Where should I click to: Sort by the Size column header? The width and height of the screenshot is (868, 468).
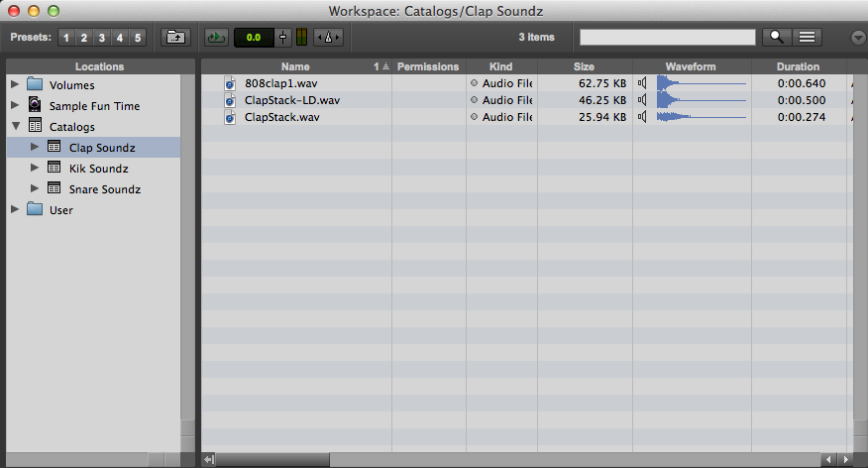click(x=584, y=66)
